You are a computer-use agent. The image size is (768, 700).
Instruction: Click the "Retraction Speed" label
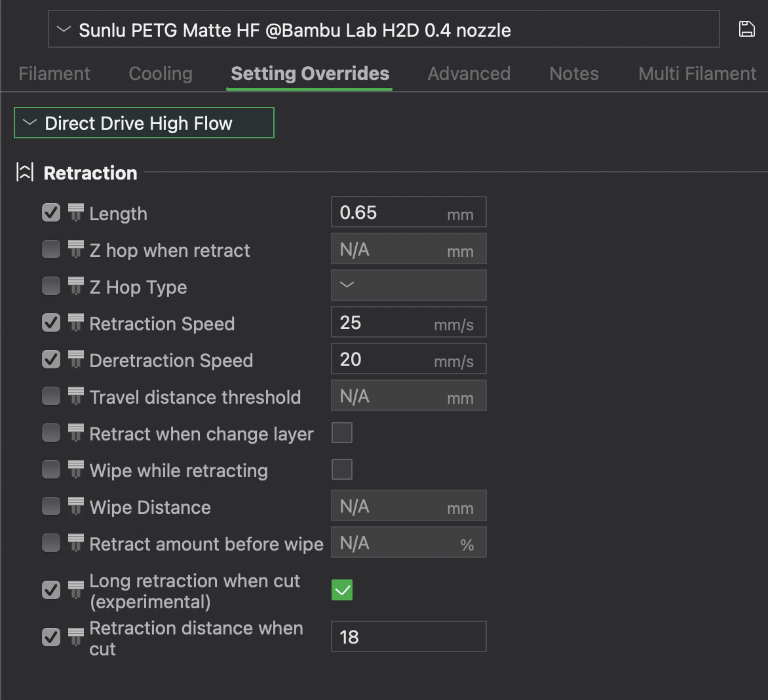[162, 324]
